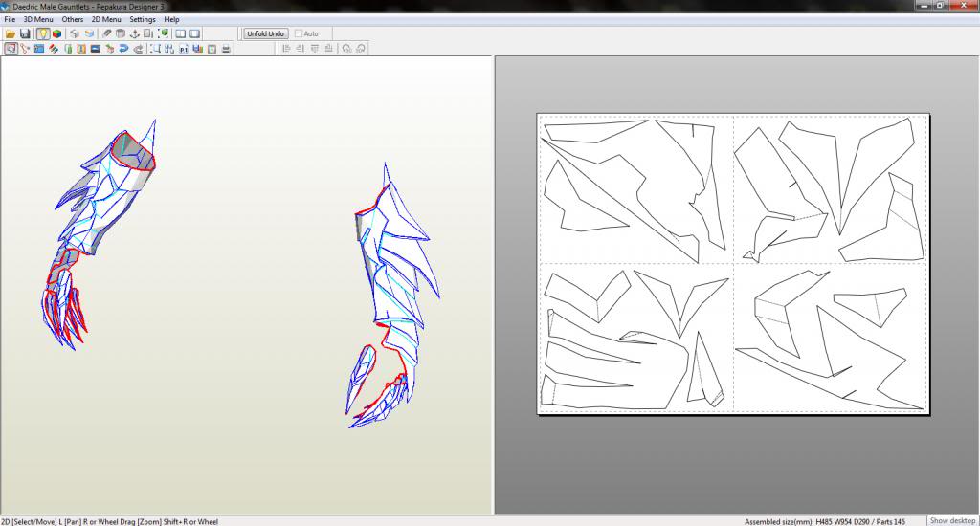Screen dimensions: 980x526
Task: Select the Select/Move tool icon
Action: (x=11, y=48)
